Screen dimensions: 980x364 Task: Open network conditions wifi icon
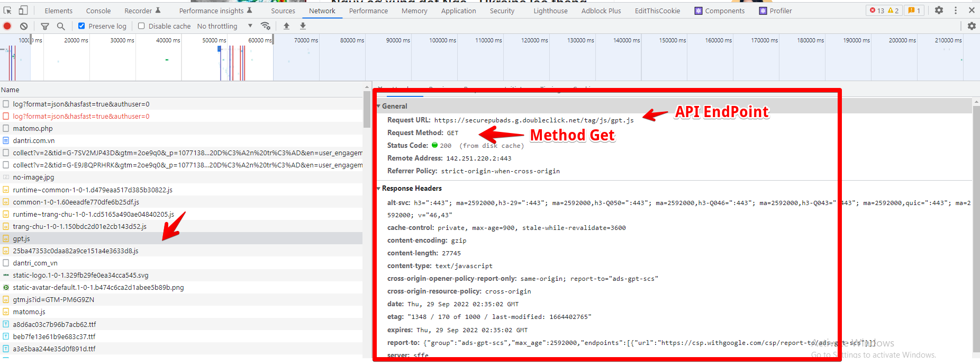click(266, 26)
